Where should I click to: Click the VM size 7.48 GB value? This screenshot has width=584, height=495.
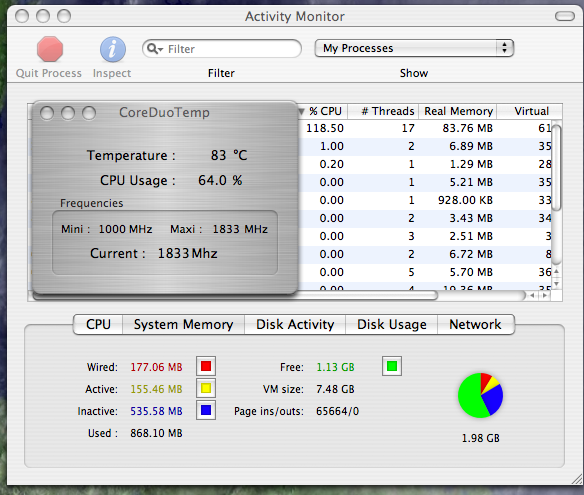pos(335,389)
